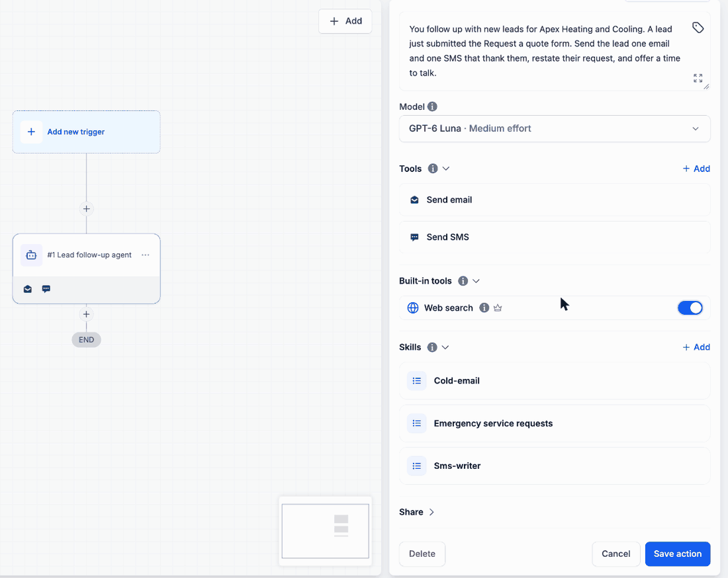This screenshot has width=728, height=578.
Task: Click the Save action button
Action: coord(678,554)
